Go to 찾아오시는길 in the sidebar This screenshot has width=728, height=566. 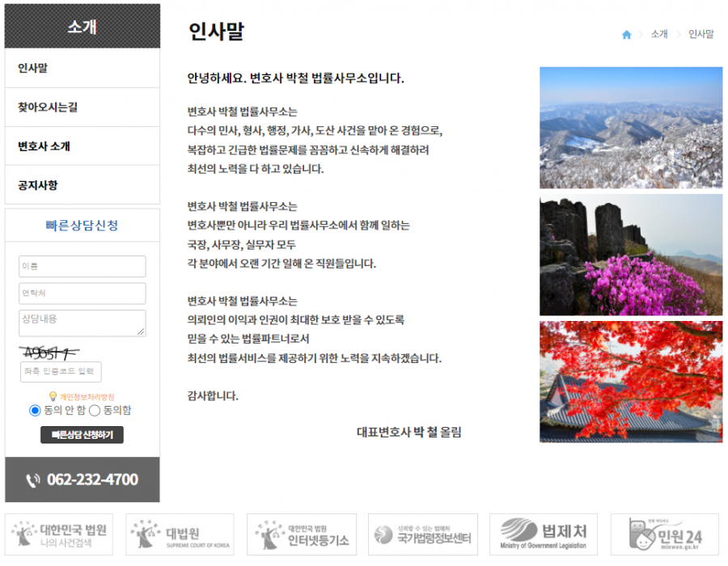pos(48,108)
